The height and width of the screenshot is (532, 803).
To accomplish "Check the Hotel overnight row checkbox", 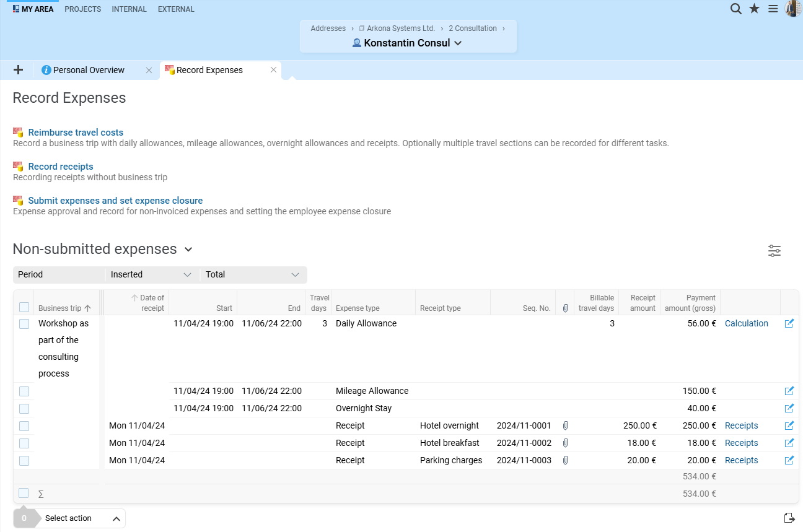I will [x=24, y=426].
